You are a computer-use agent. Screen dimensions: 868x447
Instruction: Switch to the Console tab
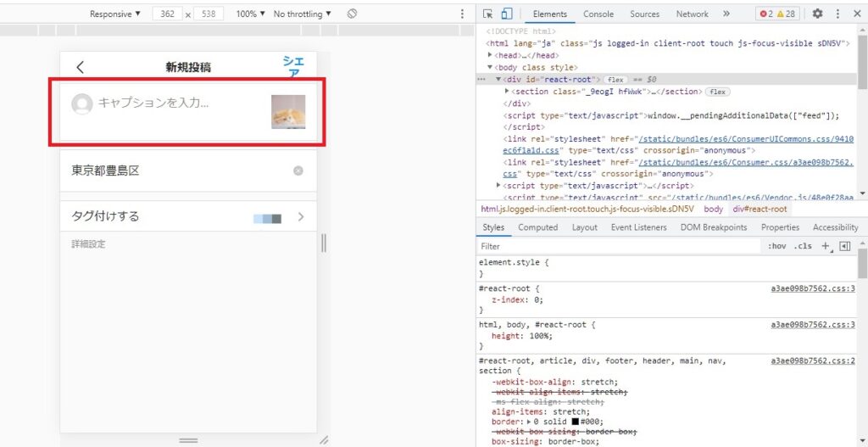pos(598,14)
